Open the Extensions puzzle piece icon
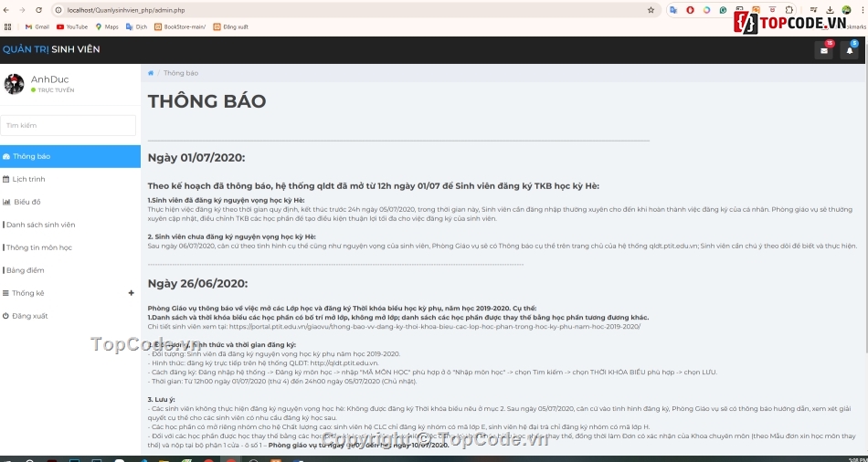This screenshot has height=462, width=868. pyautogui.click(x=789, y=10)
